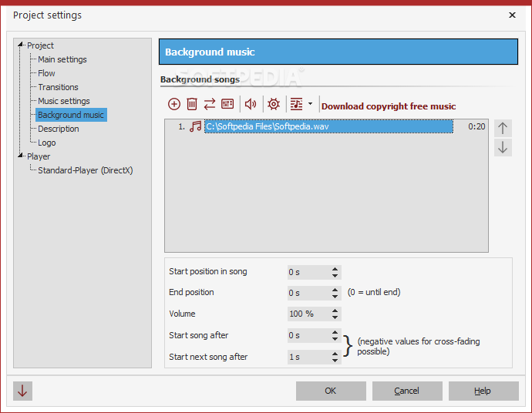The image size is (532, 413).
Task: Increase Start position in song value
Action: (x=335, y=269)
